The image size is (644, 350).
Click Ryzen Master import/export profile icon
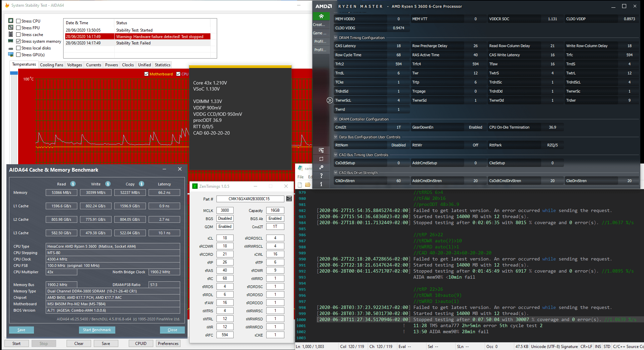321,150
